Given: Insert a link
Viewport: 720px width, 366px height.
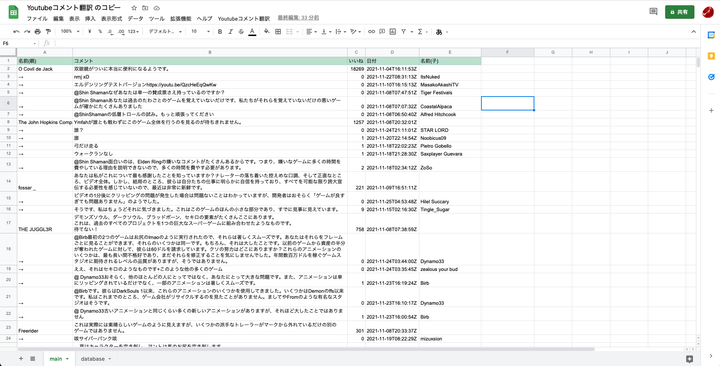Looking at the screenshot, I should (x=371, y=32).
